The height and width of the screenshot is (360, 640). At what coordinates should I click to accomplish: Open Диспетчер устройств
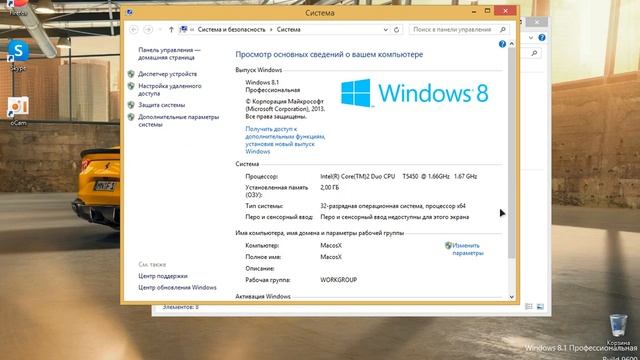(167, 74)
